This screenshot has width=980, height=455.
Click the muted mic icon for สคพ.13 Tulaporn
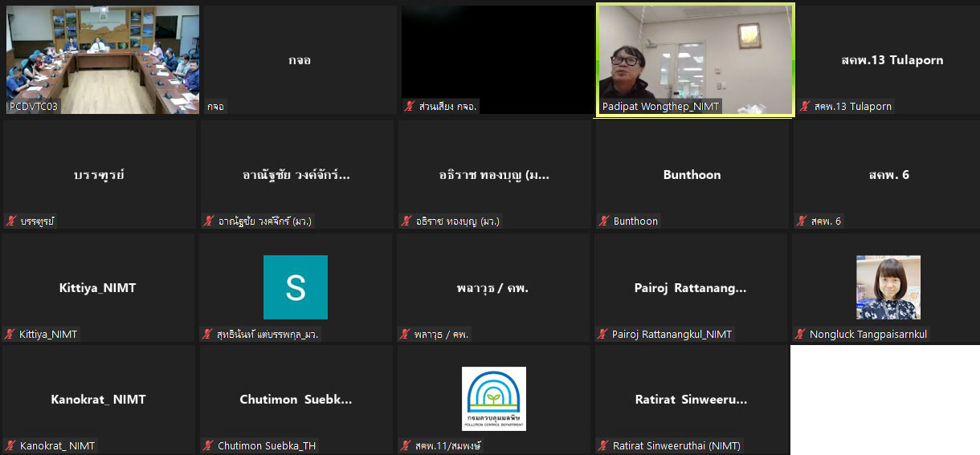pyautogui.click(x=805, y=107)
